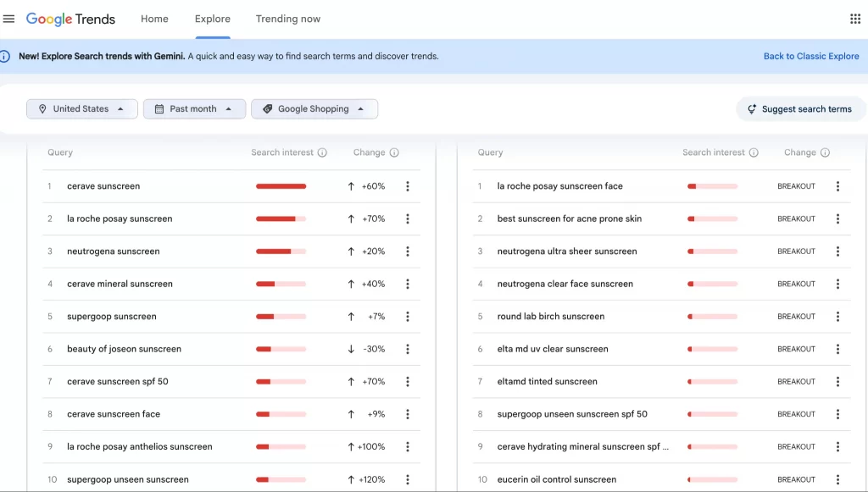This screenshot has width=868, height=492.
Task: Open more options for cerave sunscreen face
Action: click(x=408, y=414)
